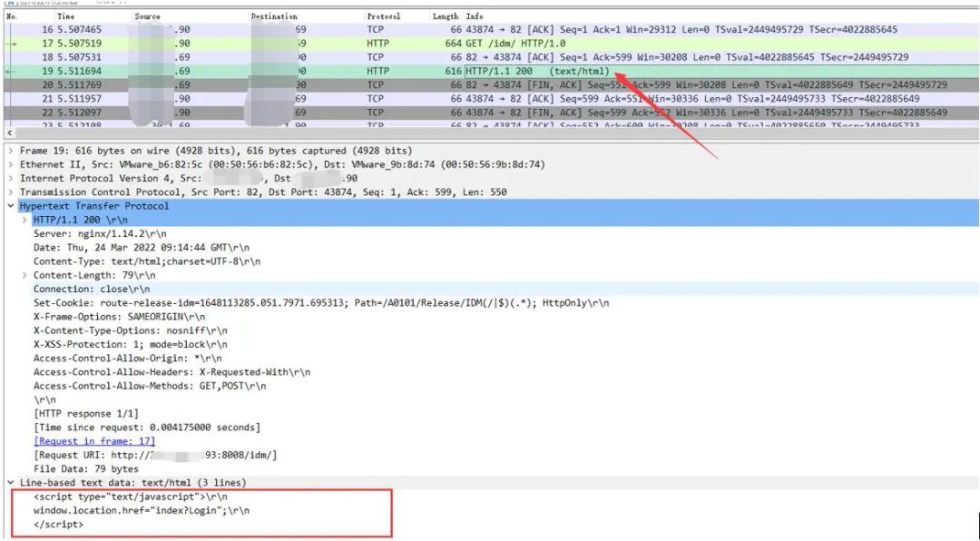Select the Request URI line
The image size is (980, 541).
pos(155,455)
